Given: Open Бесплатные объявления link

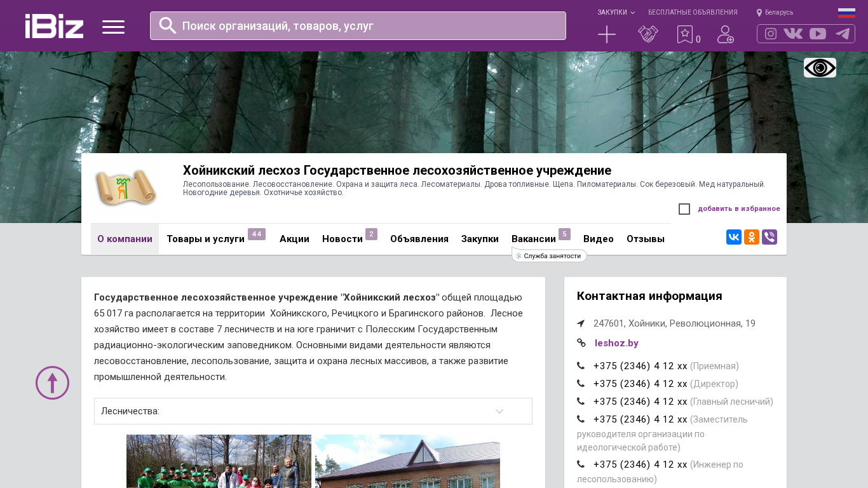Looking at the screenshot, I should [x=693, y=12].
